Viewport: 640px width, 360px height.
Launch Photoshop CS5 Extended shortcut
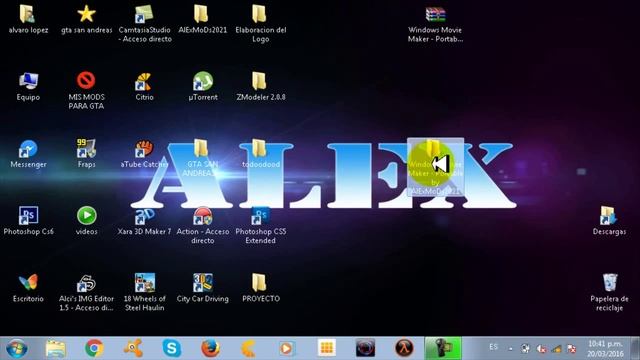pyautogui.click(x=260, y=225)
